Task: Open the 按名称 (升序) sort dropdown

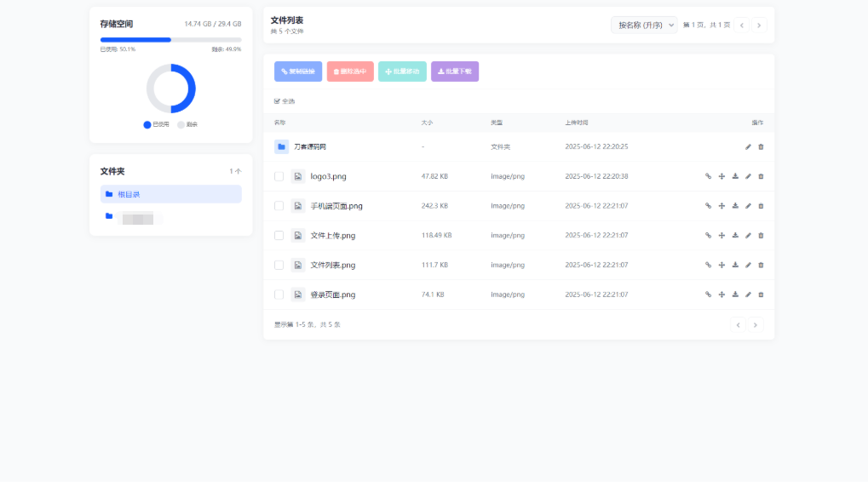Action: coord(643,25)
